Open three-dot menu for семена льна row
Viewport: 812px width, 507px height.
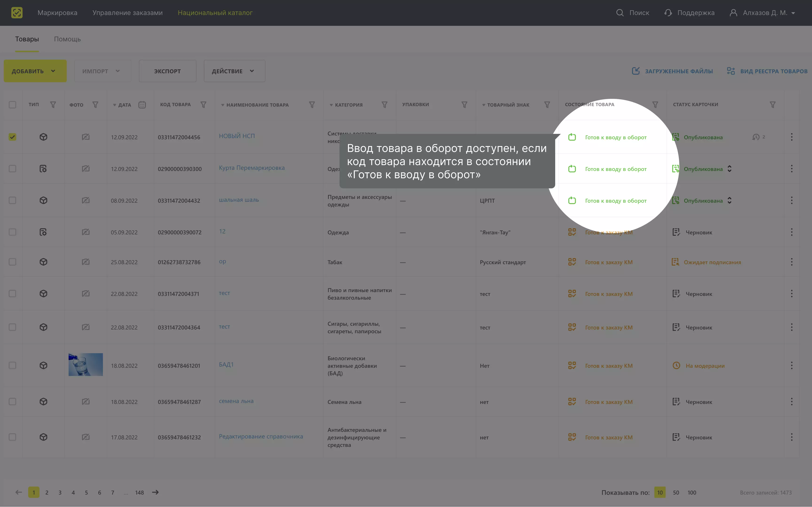pyautogui.click(x=792, y=402)
